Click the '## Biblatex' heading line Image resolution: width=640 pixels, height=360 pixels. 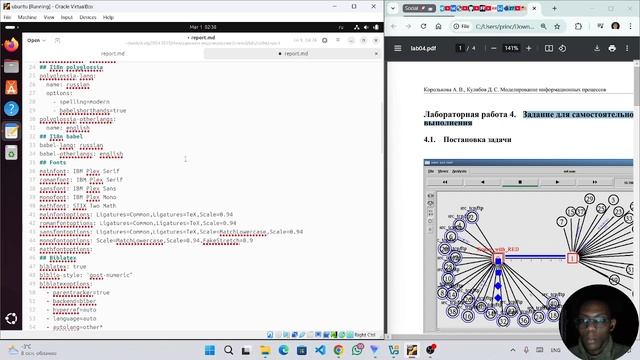tap(58, 258)
